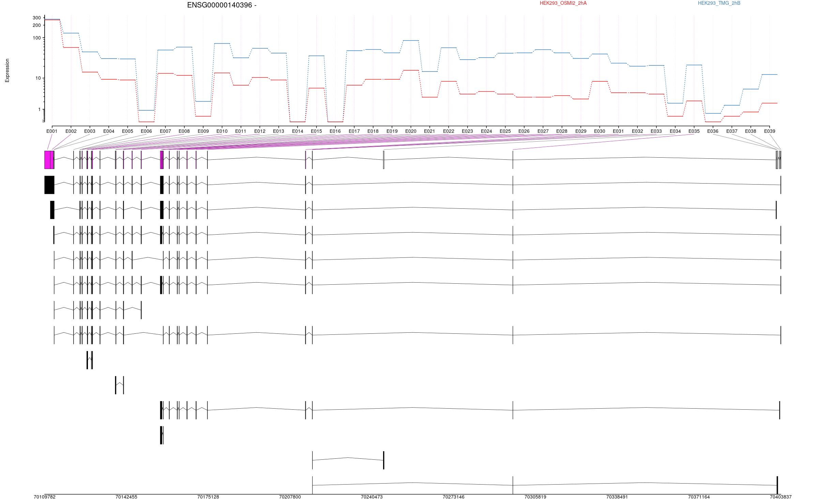Click exon label E035
Image resolution: width=818 pixels, height=504 pixels.
click(x=694, y=131)
